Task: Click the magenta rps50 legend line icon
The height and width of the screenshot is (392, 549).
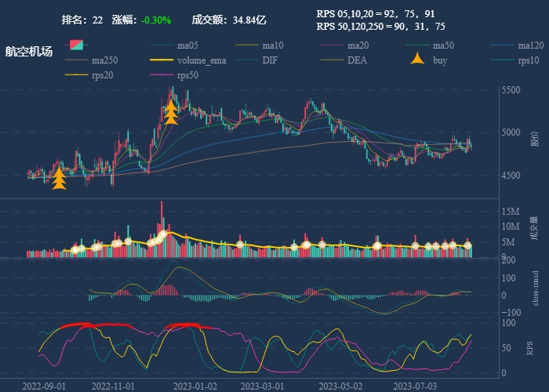Action: point(162,75)
